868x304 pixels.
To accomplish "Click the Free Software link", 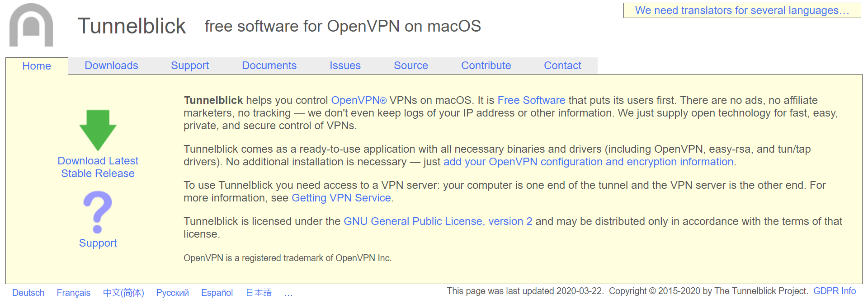I will click(531, 100).
